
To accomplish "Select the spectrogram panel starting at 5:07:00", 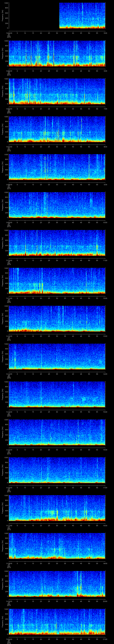I will (57, 129).
